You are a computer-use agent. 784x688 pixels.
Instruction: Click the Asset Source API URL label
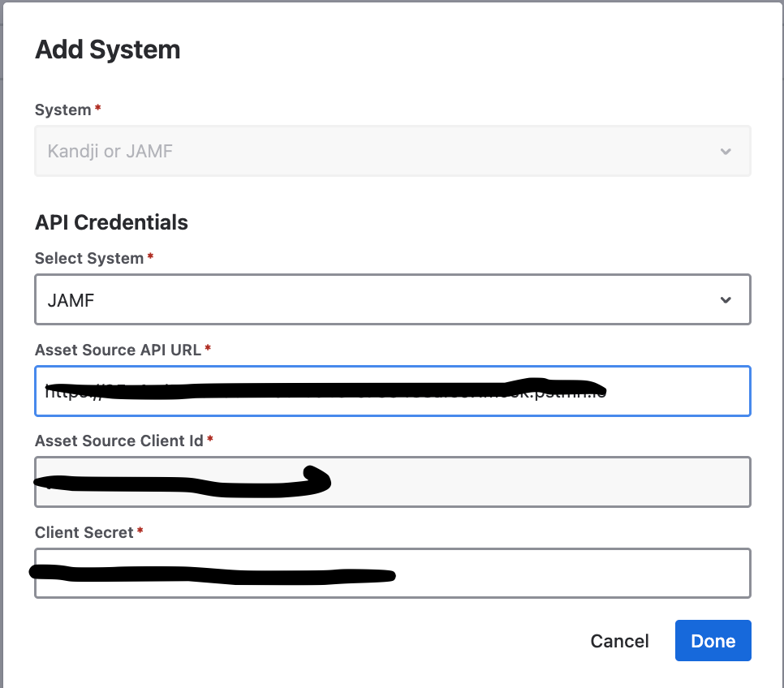click(x=118, y=350)
